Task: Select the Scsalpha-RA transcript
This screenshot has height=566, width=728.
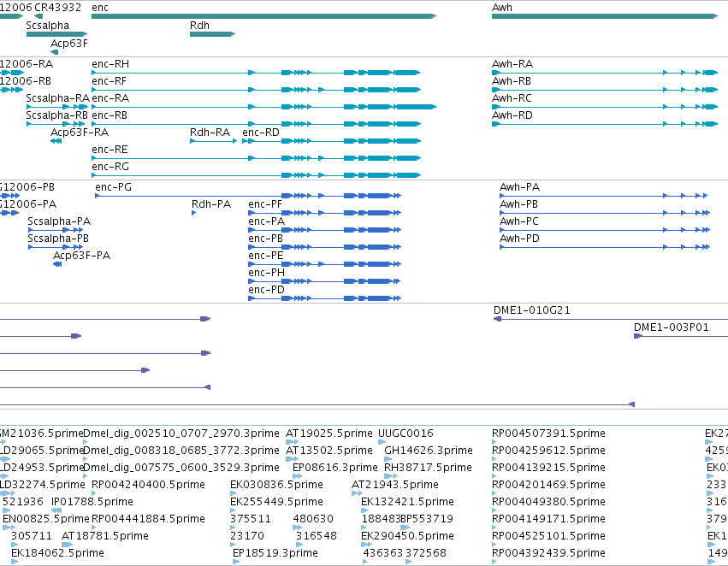Action: coord(57,107)
